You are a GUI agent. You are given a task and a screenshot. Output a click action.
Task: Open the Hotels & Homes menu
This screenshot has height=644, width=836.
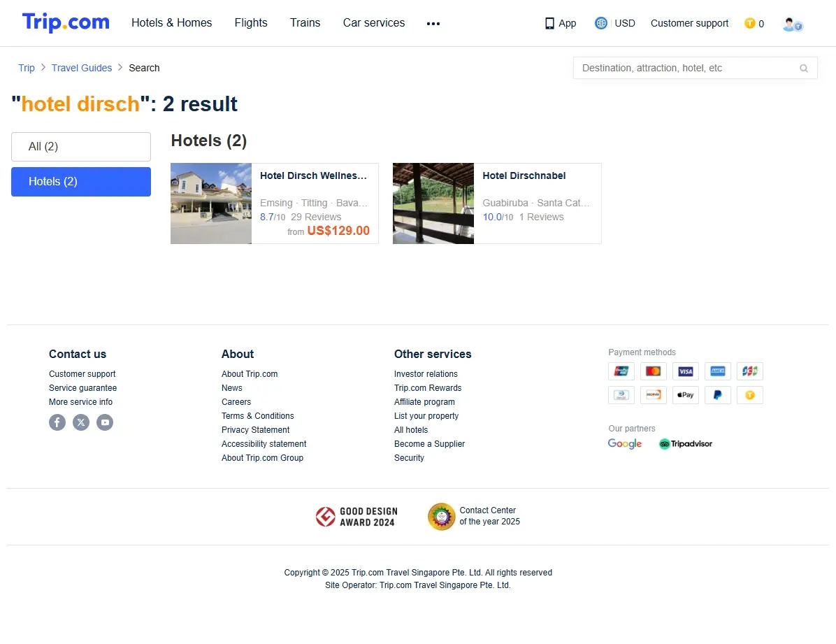click(x=172, y=23)
